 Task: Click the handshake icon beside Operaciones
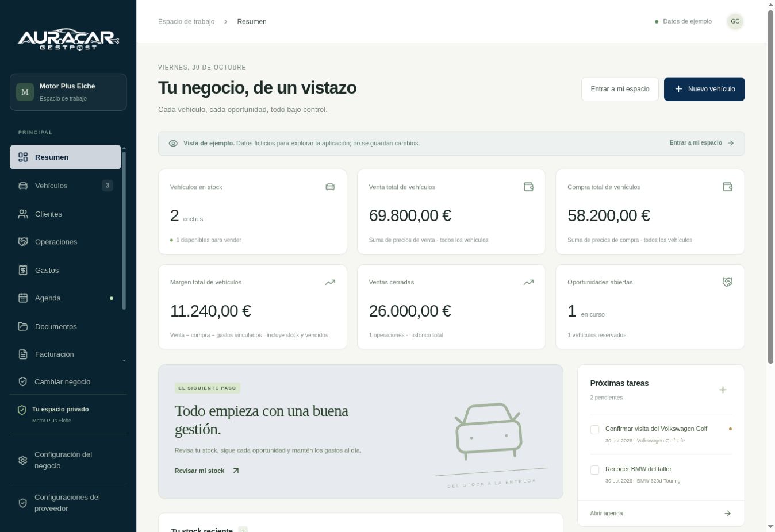[23, 242]
